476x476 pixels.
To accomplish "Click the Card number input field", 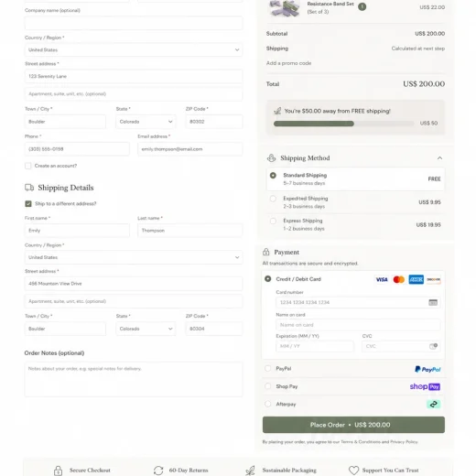I will point(358,302).
